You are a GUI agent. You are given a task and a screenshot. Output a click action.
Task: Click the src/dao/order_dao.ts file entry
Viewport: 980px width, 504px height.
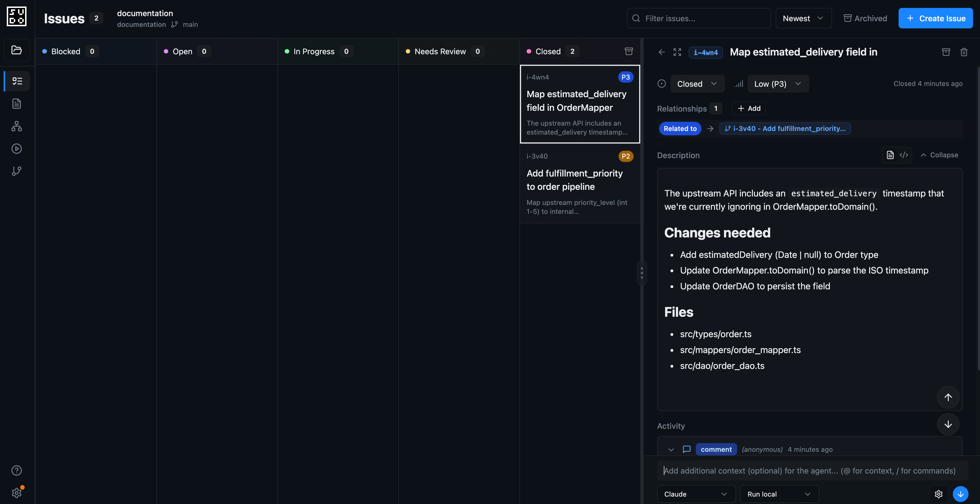click(722, 366)
